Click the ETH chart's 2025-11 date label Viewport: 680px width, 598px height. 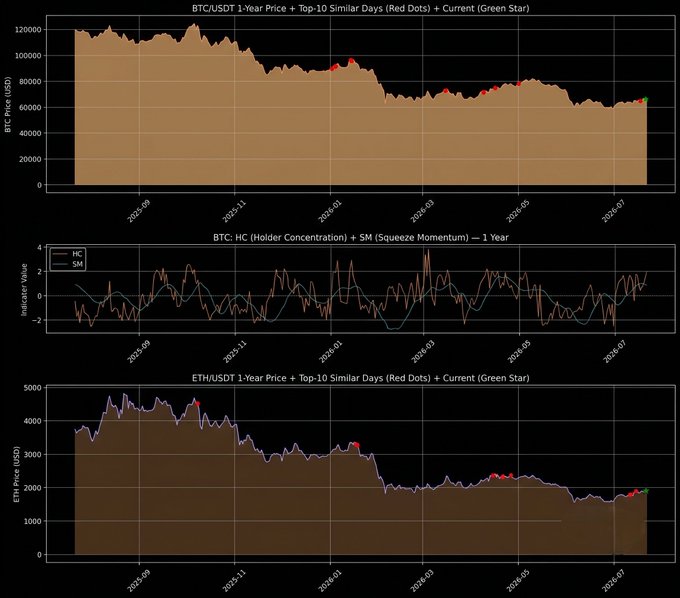(234, 581)
